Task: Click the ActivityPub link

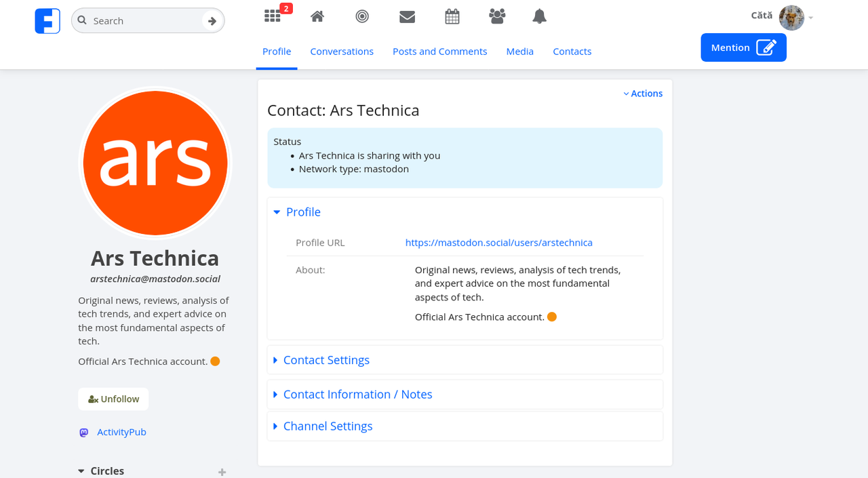Action: 121,432
